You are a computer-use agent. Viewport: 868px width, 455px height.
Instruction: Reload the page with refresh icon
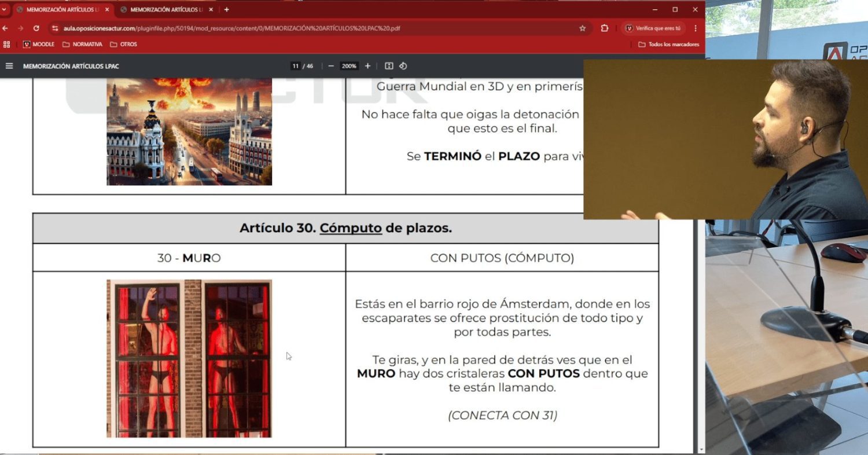tap(36, 28)
